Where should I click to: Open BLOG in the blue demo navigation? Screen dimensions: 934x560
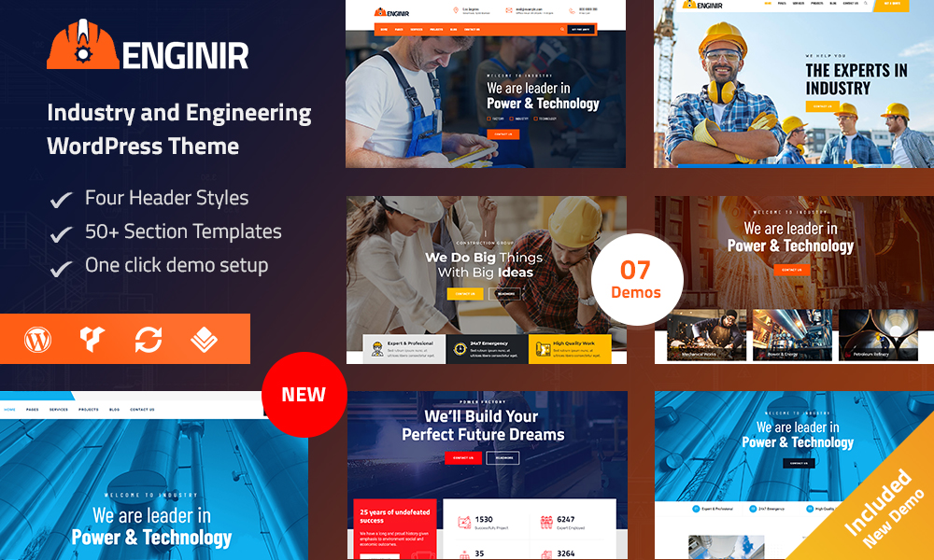114,410
